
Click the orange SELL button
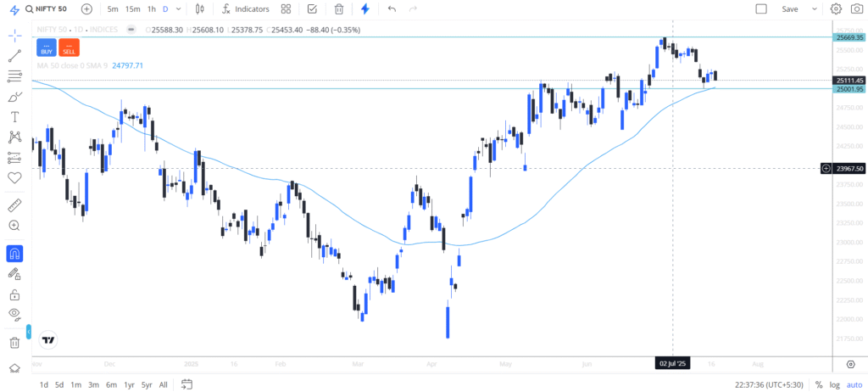[69, 48]
